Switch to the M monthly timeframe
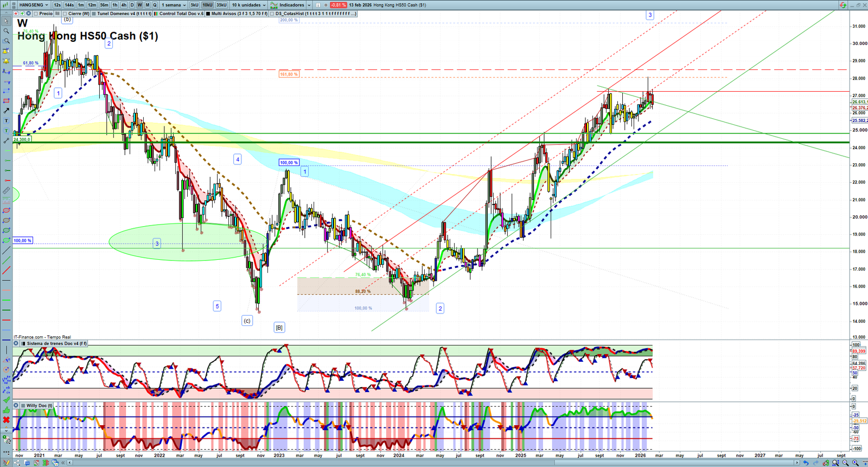 coord(147,5)
